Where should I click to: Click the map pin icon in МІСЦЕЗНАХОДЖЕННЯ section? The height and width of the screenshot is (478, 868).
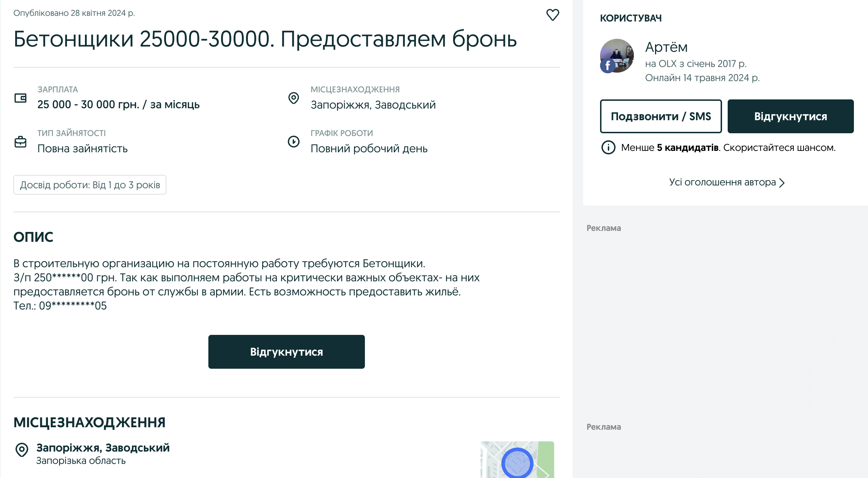pos(22,450)
